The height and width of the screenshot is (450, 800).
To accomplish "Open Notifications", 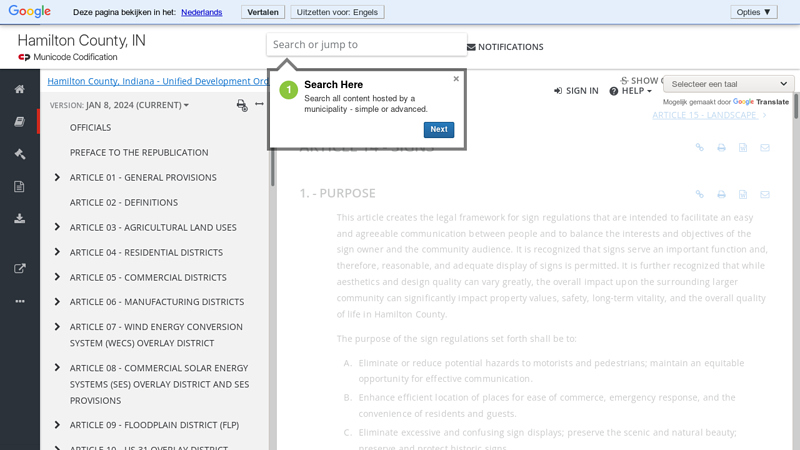I will (505, 47).
